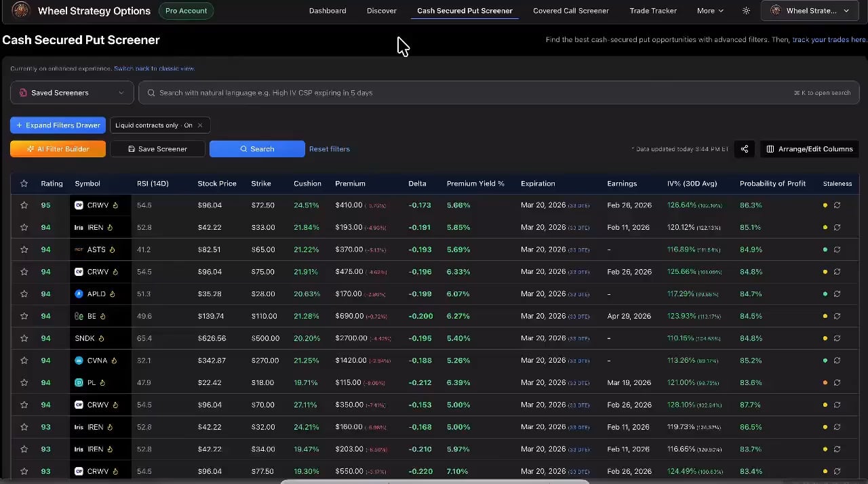Refresh staleness icon in the APLD row
868x484 pixels.
pyautogui.click(x=837, y=294)
